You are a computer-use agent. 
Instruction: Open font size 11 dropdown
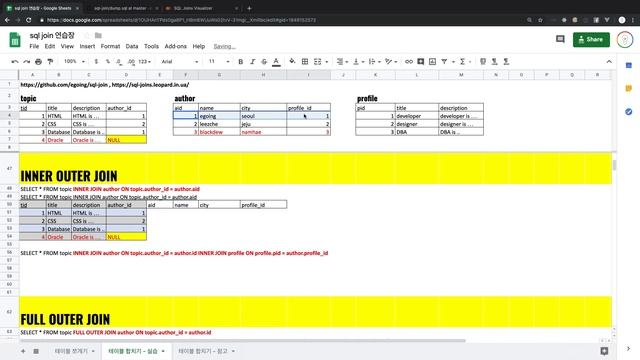(219, 62)
